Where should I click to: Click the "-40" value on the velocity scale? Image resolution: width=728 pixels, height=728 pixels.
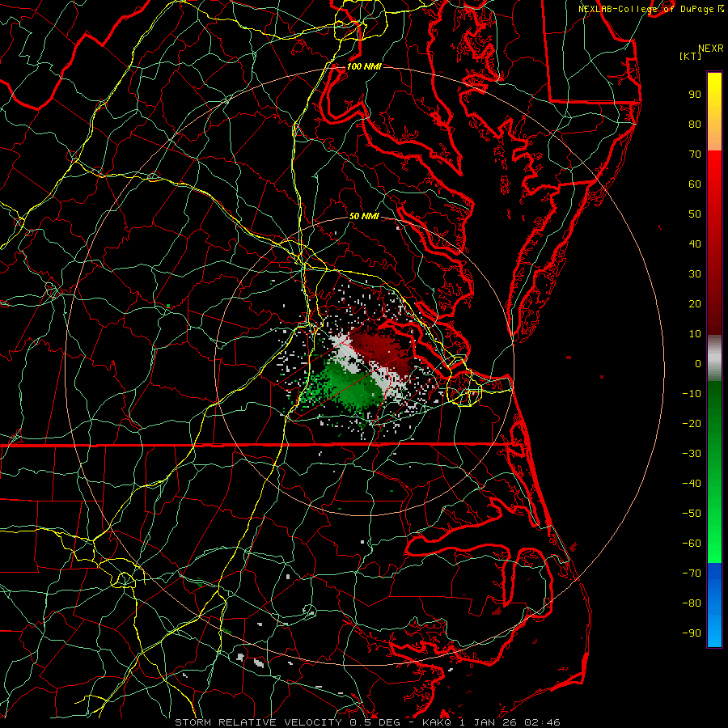[692, 484]
